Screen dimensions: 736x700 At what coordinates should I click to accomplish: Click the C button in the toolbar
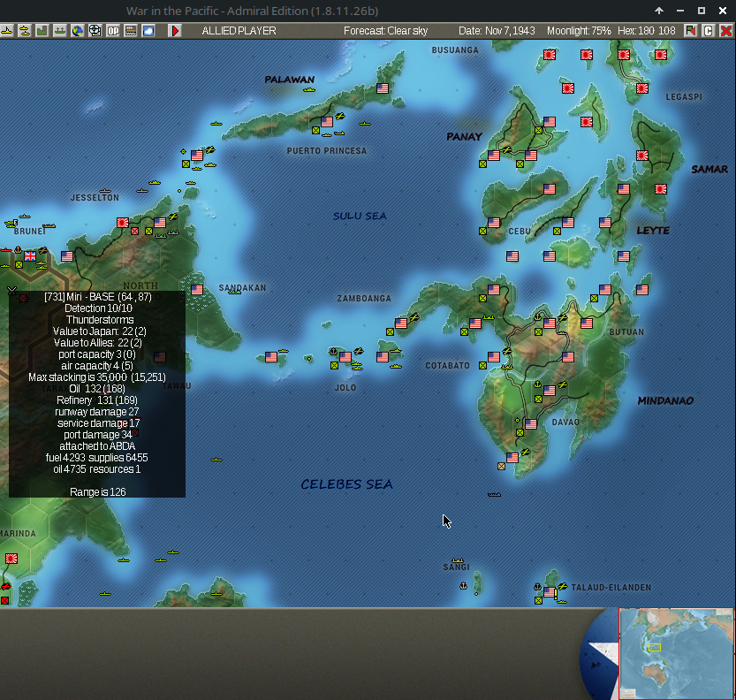(x=708, y=31)
